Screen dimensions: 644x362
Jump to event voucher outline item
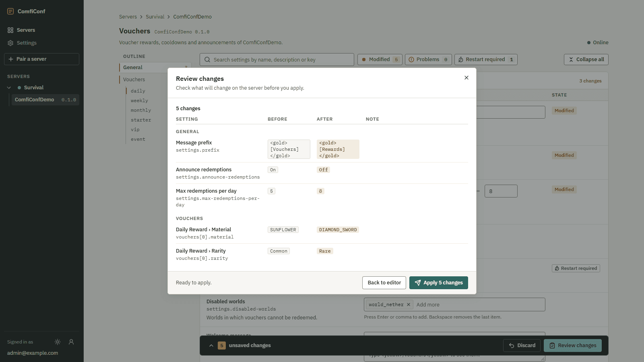(x=138, y=139)
